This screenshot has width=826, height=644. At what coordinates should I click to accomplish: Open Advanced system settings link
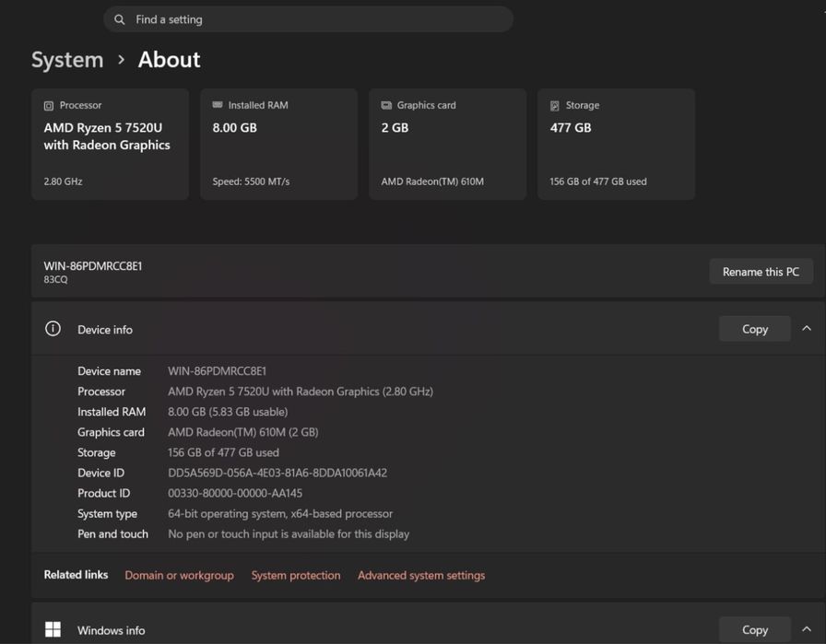421,576
